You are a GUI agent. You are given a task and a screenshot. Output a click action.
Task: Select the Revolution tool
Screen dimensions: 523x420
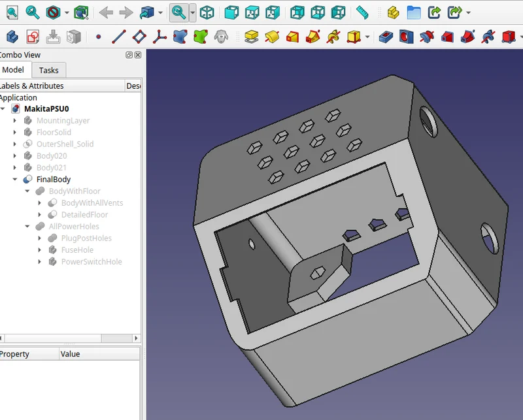pyautogui.click(x=272, y=37)
